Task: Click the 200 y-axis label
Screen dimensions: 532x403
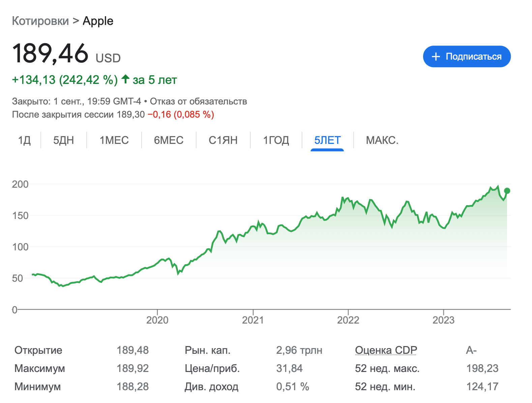Action: point(20,184)
